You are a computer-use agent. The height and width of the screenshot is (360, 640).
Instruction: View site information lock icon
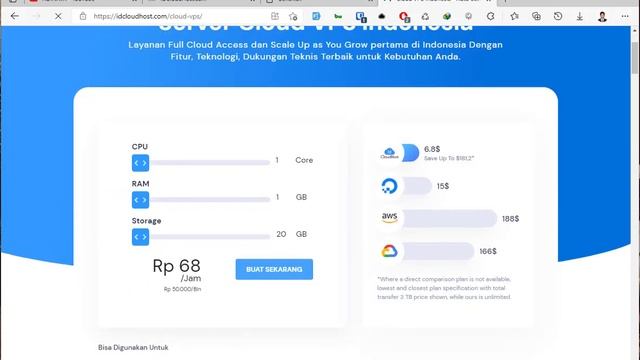(83, 16)
